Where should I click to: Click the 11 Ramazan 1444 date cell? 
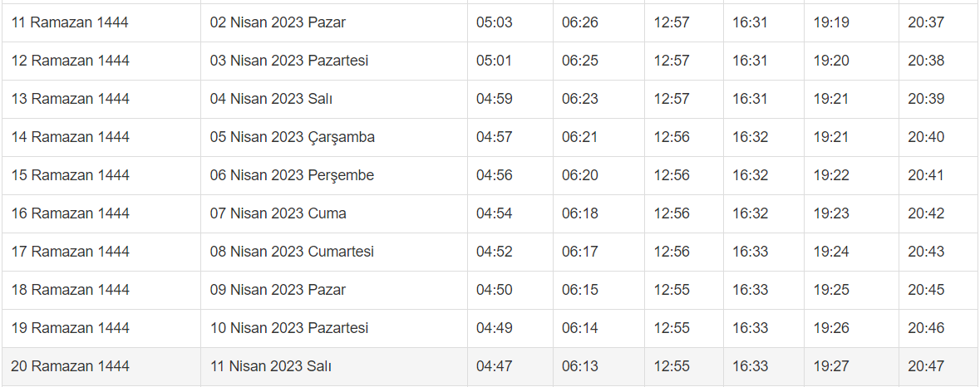pos(70,22)
